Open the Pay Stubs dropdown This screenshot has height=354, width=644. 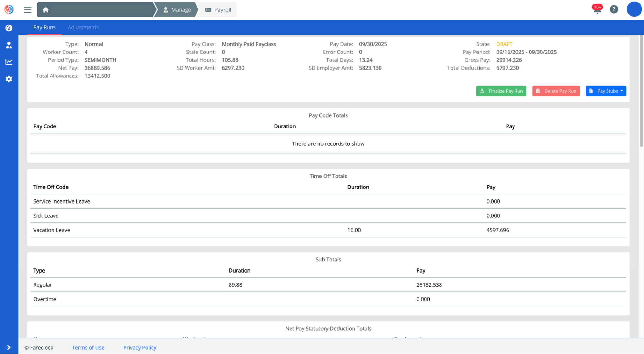coord(606,91)
